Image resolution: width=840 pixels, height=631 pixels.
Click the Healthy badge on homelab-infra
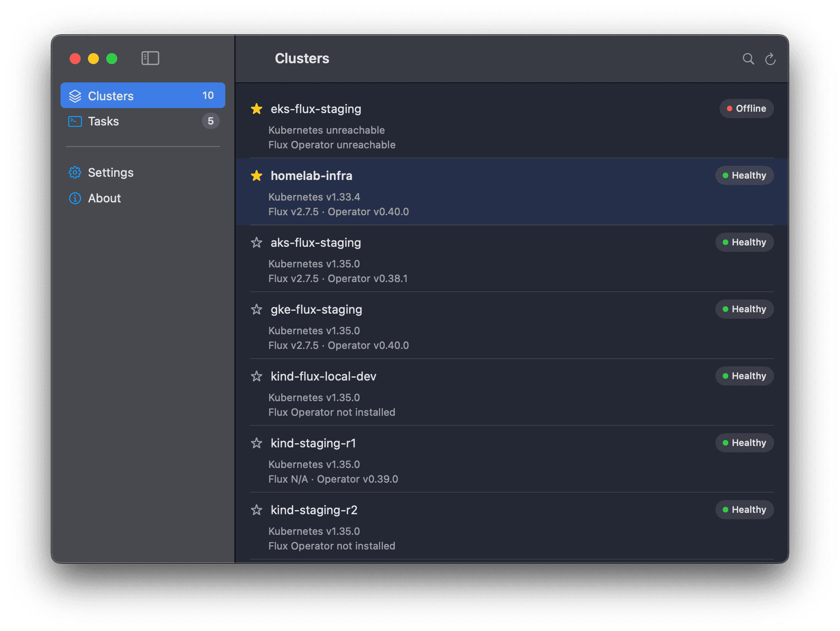click(744, 175)
